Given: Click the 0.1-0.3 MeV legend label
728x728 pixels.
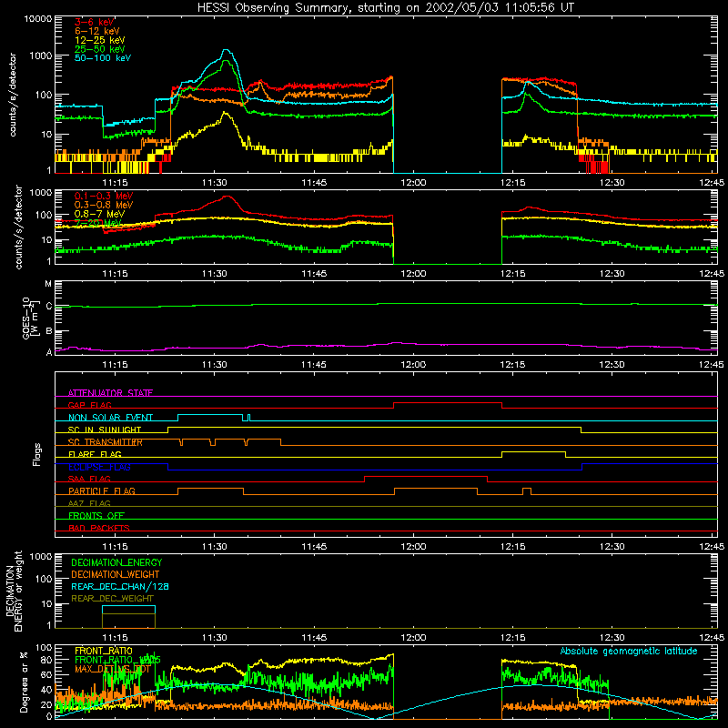Looking at the screenshot, I should pos(104,196).
